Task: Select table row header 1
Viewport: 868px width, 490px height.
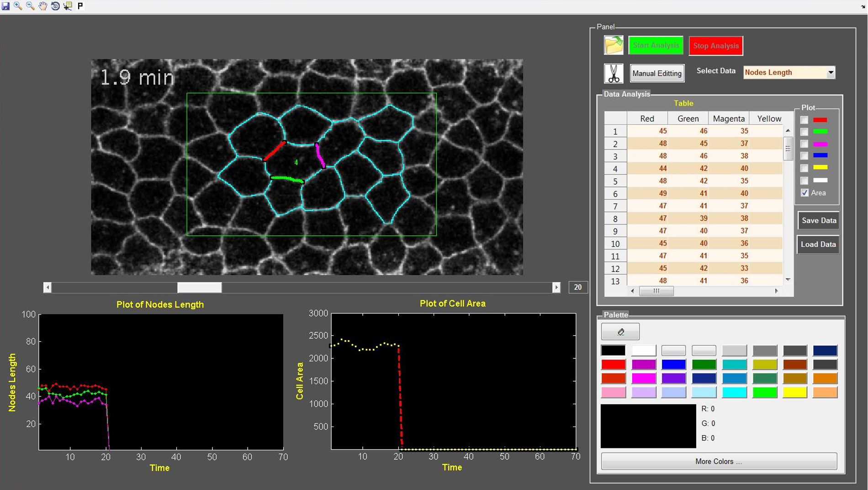Action: (615, 132)
